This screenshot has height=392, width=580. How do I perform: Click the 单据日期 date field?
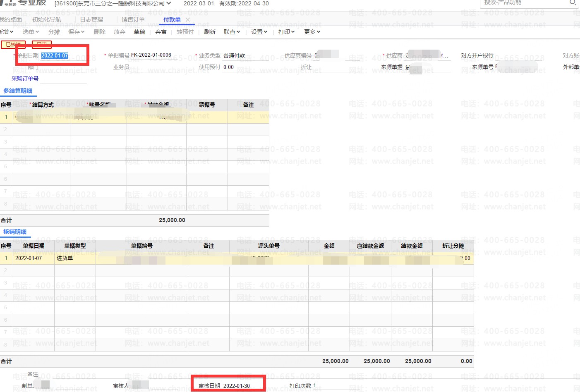point(55,55)
